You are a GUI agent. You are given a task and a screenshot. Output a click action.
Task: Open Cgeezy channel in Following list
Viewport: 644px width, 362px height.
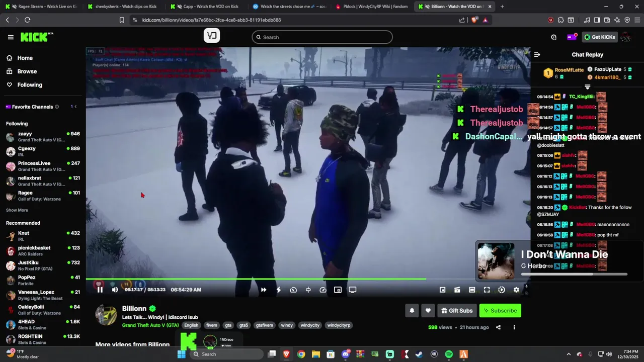(x=43, y=151)
